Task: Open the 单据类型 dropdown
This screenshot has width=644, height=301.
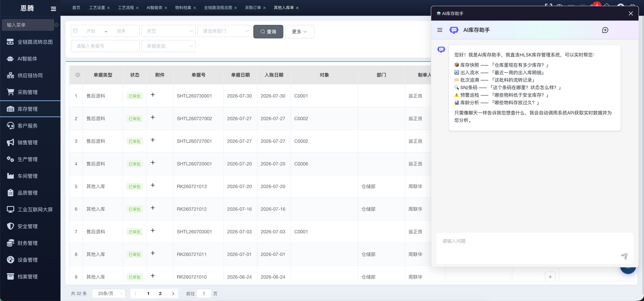Action: [x=168, y=46]
